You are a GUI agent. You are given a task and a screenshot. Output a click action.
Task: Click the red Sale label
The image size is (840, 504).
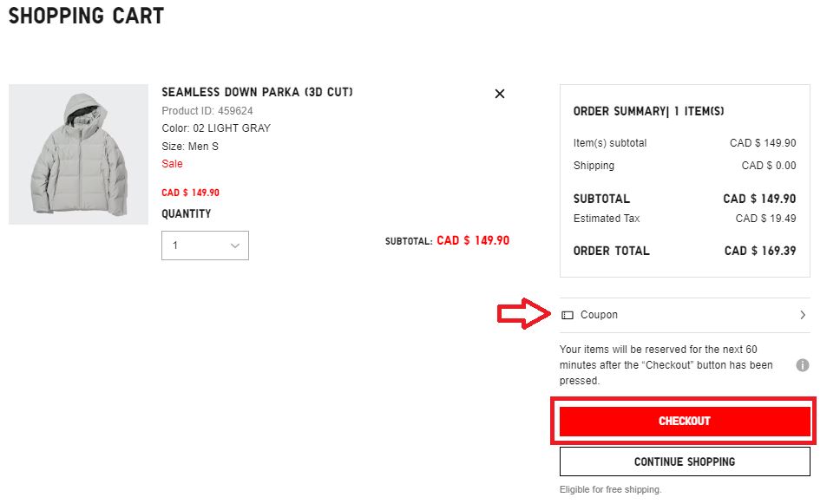pos(172,164)
